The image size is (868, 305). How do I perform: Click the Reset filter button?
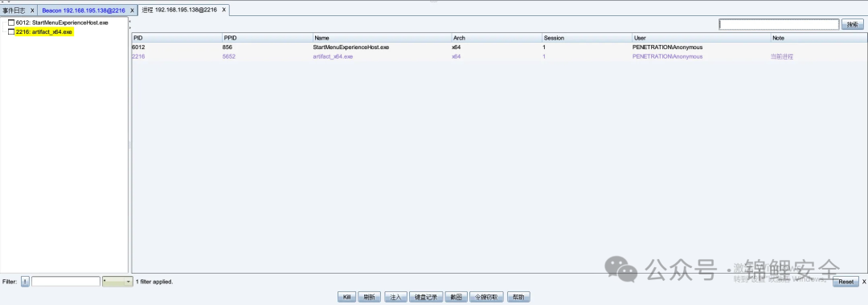click(845, 282)
